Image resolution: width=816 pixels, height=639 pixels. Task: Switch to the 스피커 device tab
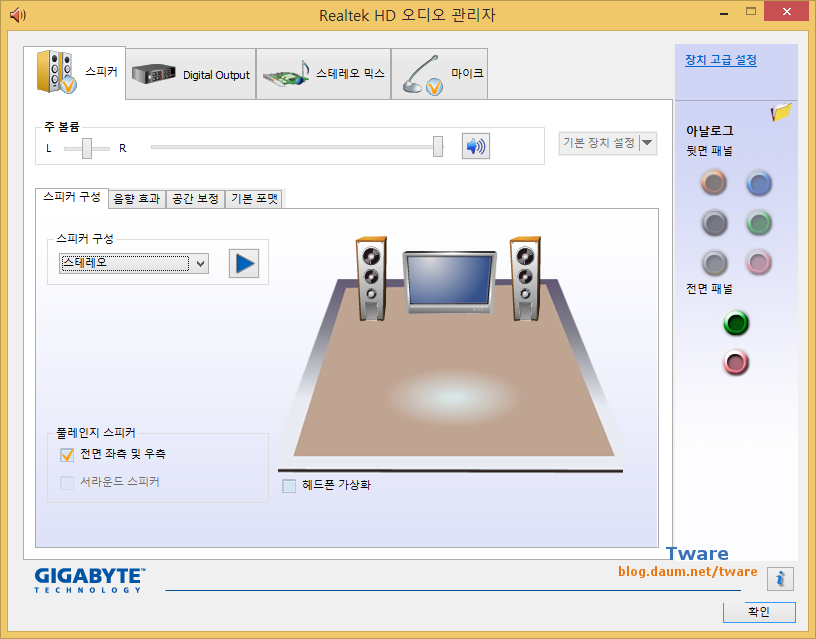[74, 72]
